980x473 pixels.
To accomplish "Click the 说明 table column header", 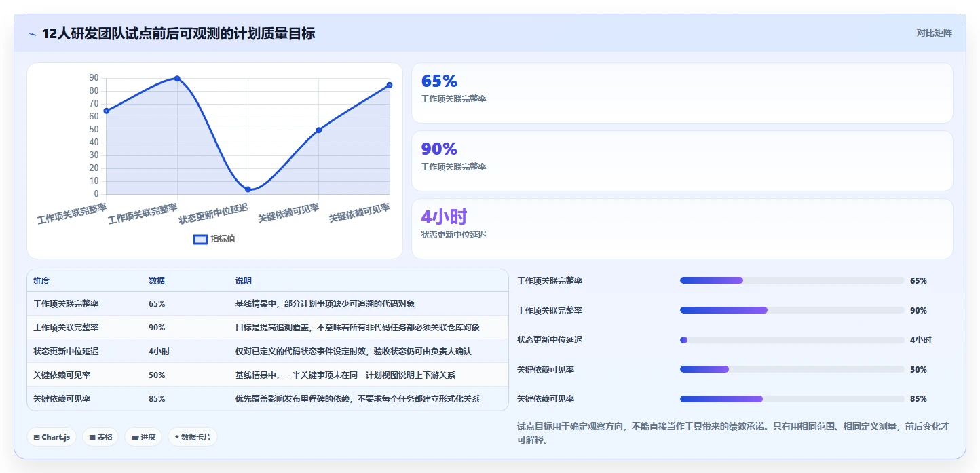I will click(244, 281).
